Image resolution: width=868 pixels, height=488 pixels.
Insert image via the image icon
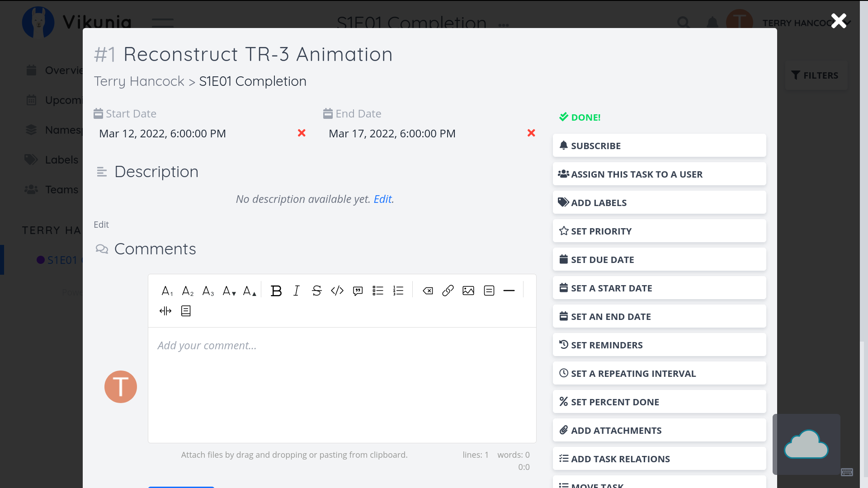(x=468, y=291)
